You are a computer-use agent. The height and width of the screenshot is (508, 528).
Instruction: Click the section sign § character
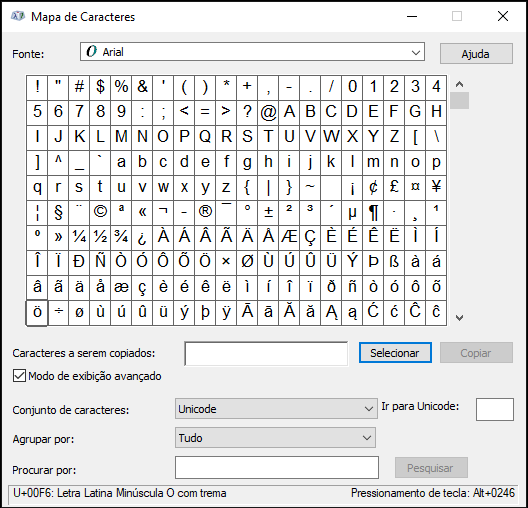(x=58, y=212)
